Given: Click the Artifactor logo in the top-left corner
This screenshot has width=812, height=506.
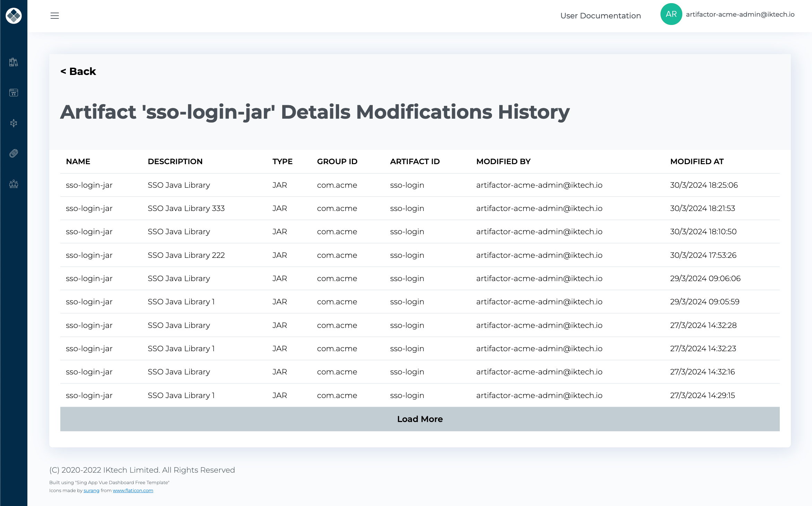Looking at the screenshot, I should pos(14,16).
